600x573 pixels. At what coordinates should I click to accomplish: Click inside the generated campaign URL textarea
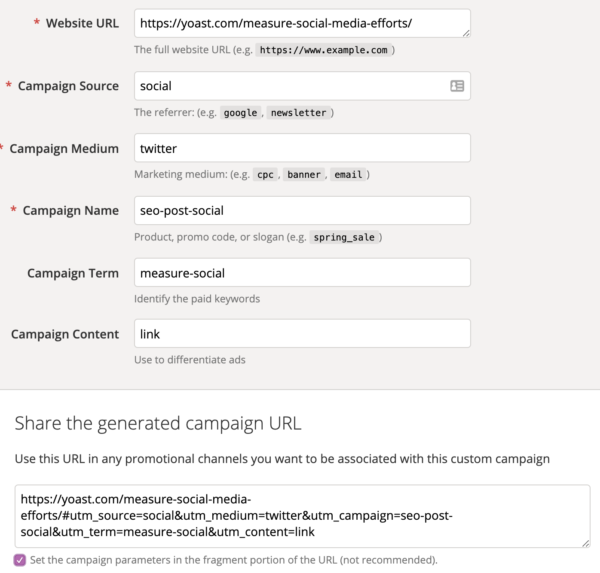tap(302, 515)
